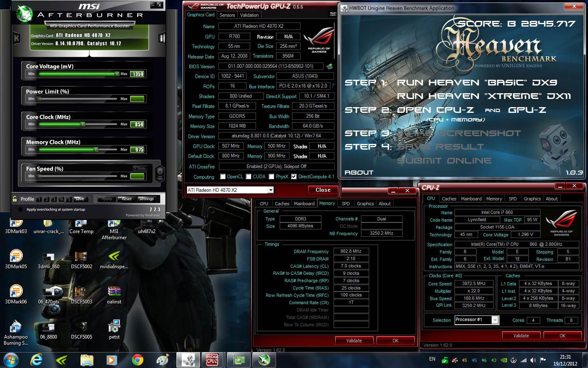Toggle the PhysX checkbox in GPU-Z
The width and height of the screenshot is (588, 368).
click(x=271, y=177)
